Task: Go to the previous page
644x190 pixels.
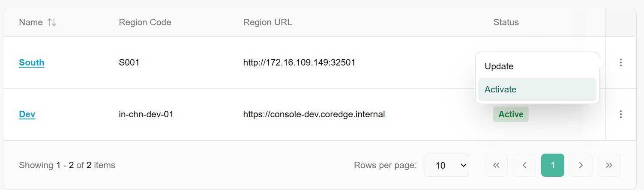Action: pos(524,165)
